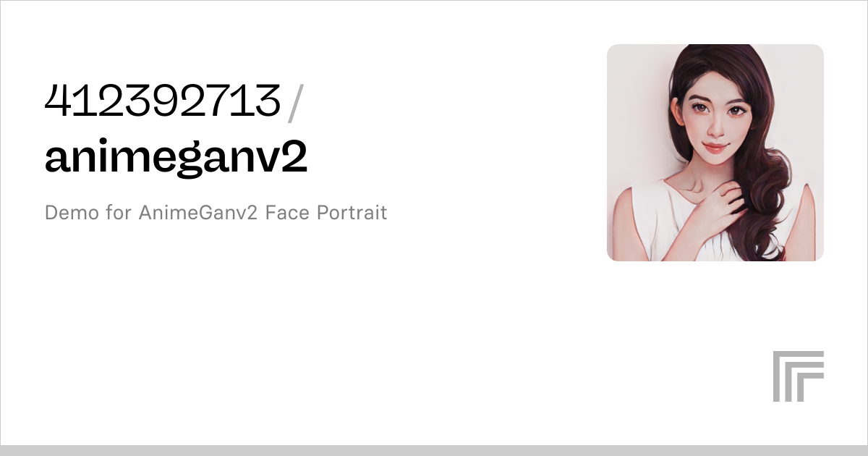Select the animeganv2 model title

[176, 159]
